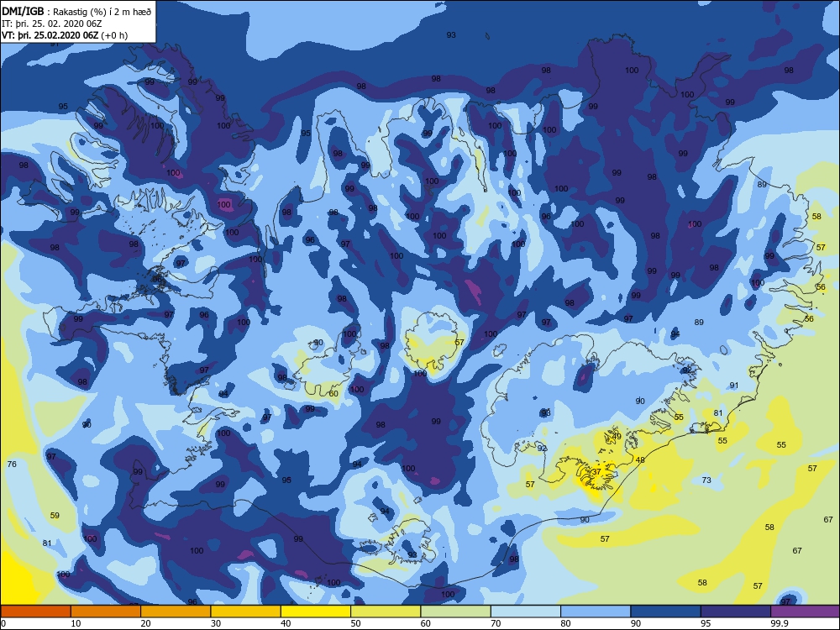Screen dimensions: 840x630
Task: Click the '76' humidity value on the map
Action: (12, 464)
